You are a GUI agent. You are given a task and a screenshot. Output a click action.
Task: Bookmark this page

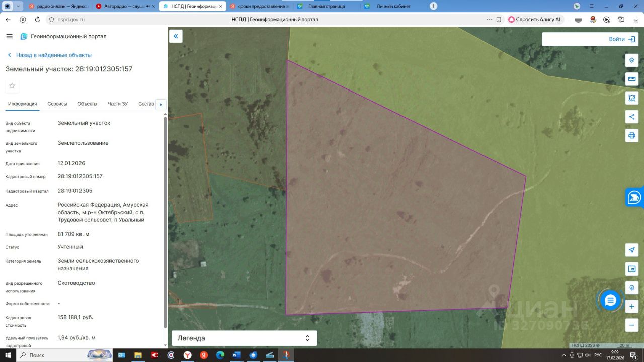pyautogui.click(x=499, y=20)
